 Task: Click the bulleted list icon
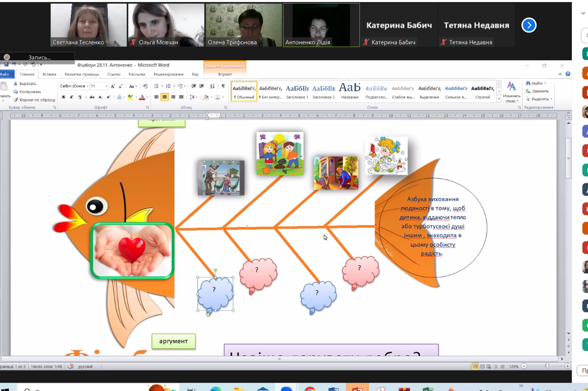tap(156, 86)
